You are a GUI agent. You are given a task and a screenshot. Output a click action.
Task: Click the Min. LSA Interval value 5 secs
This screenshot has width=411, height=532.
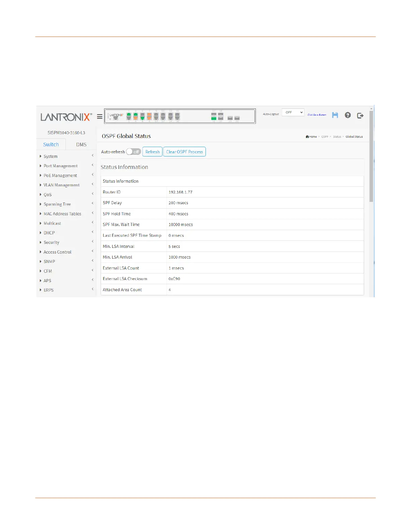[x=174, y=247]
